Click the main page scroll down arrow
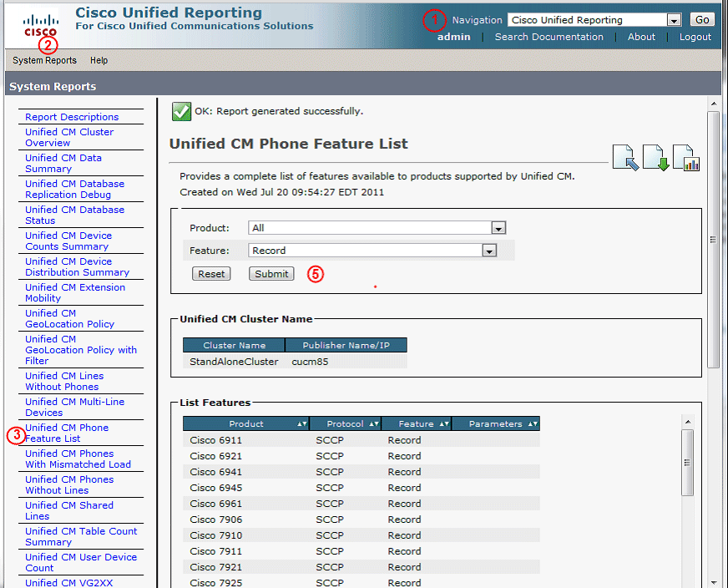The width and height of the screenshot is (728, 588). pyautogui.click(x=713, y=582)
